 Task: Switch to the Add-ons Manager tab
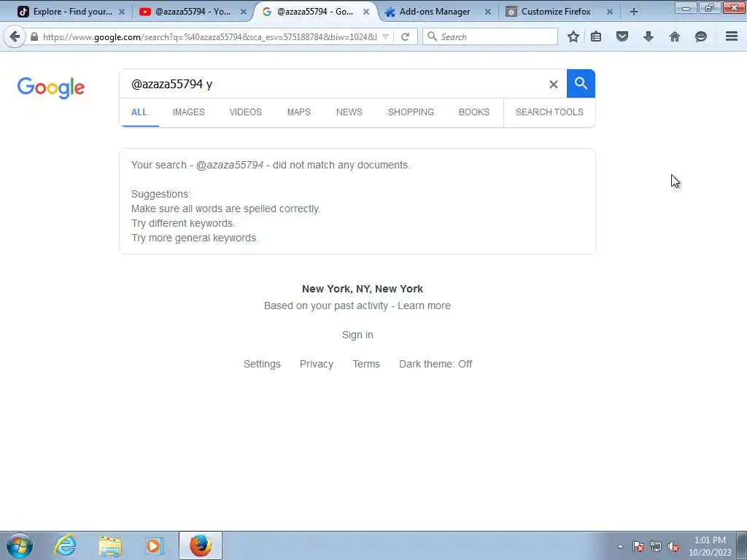(435, 12)
